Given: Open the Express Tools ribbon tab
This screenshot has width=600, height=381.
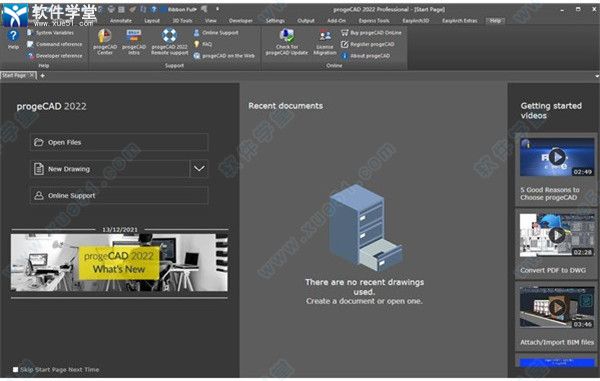Looking at the screenshot, I should (x=374, y=21).
